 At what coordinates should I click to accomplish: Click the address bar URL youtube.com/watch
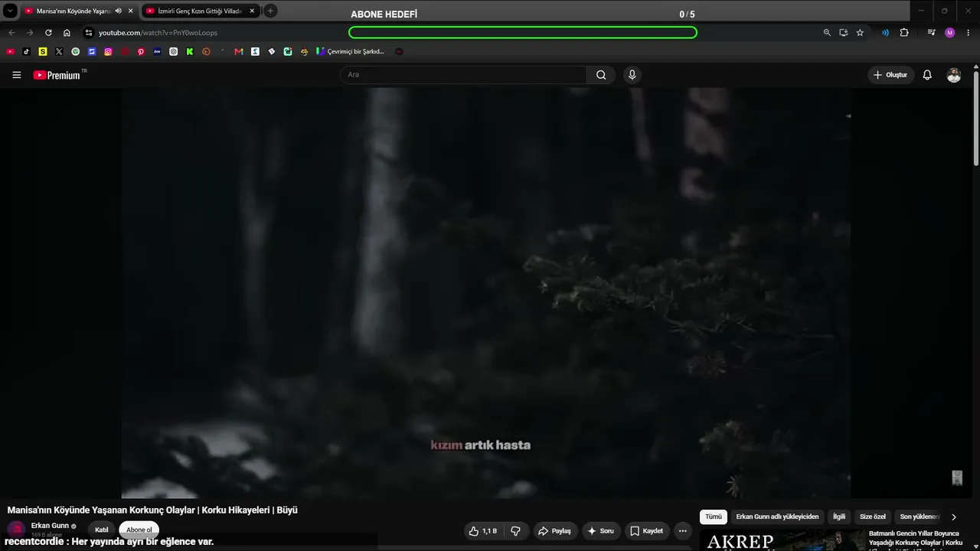158,33
